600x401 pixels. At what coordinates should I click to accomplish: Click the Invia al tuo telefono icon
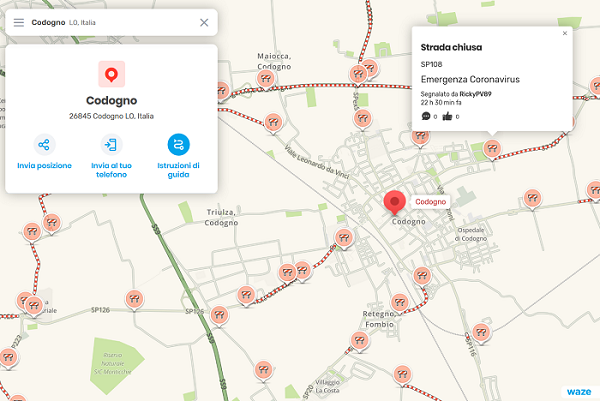[x=111, y=144]
